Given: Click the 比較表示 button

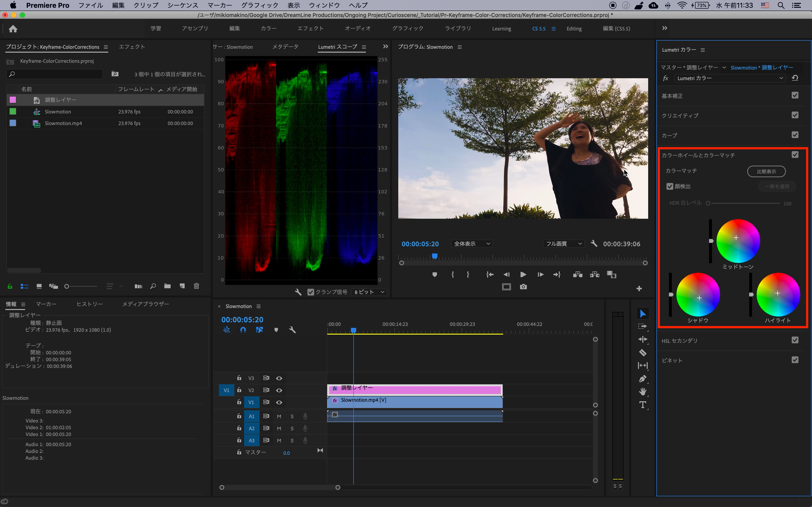Looking at the screenshot, I should click(x=766, y=171).
